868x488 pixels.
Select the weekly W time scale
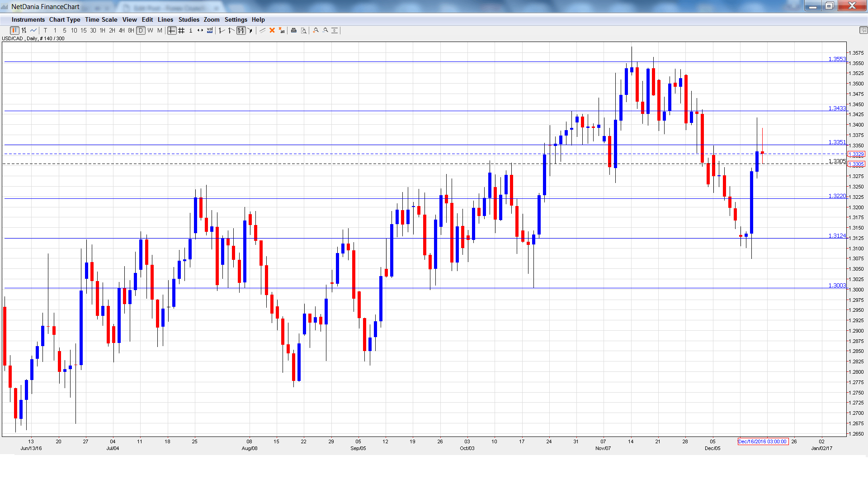151,30
